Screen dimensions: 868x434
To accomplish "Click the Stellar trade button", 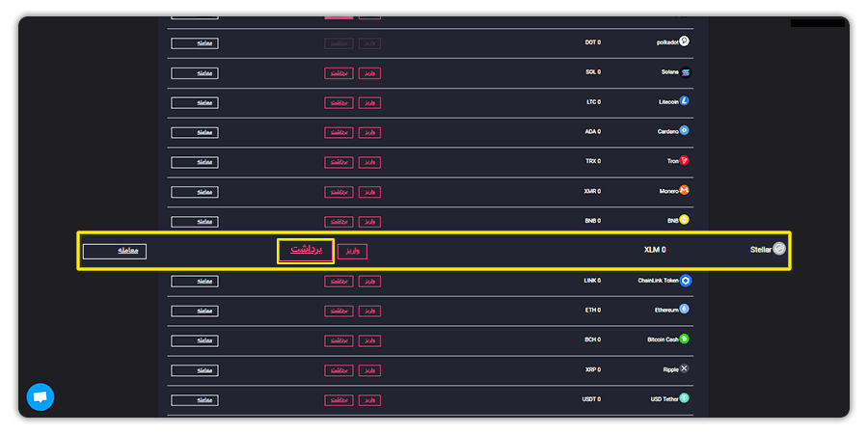I will pyautogui.click(x=115, y=252).
